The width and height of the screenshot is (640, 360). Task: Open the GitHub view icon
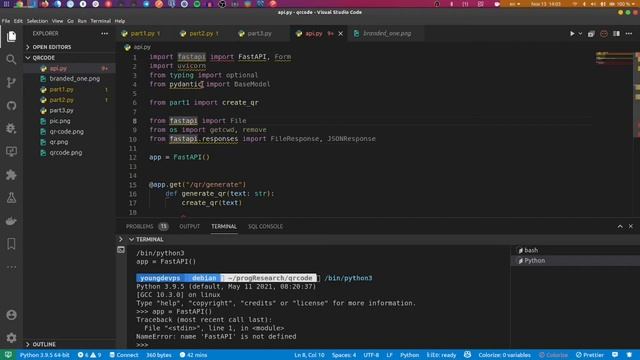click(x=11, y=106)
